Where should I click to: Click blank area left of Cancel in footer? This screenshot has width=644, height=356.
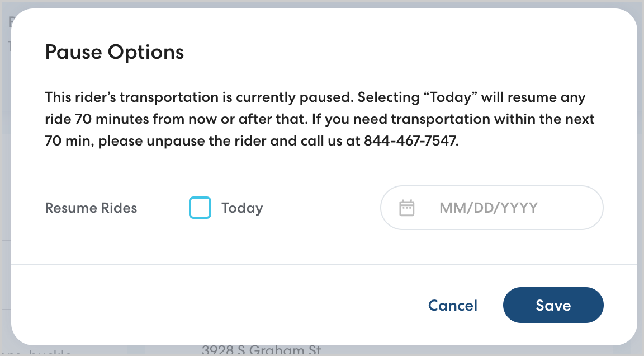[224, 305]
